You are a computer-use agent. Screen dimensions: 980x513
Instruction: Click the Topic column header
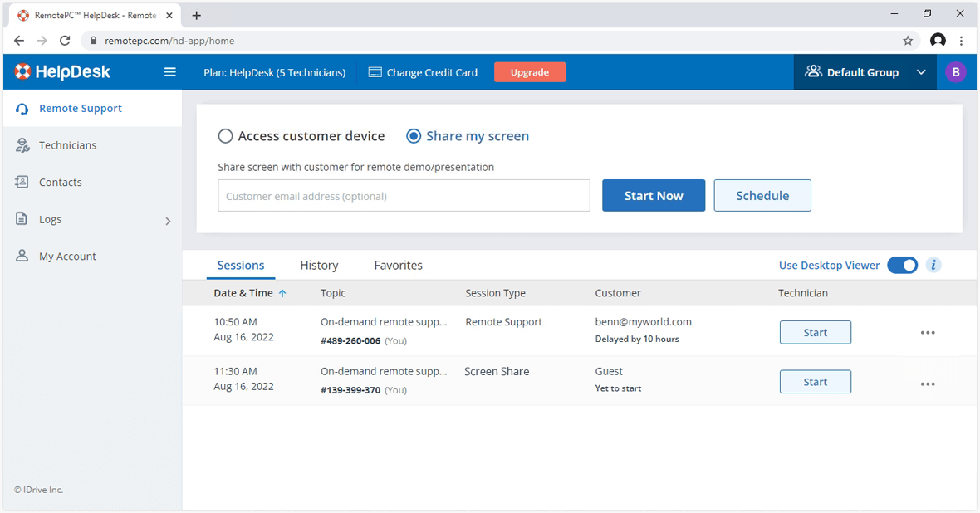(333, 293)
